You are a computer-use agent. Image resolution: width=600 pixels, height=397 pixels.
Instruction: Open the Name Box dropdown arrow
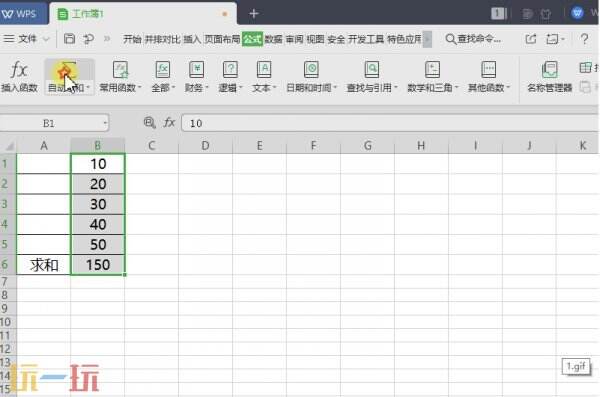pyautogui.click(x=105, y=123)
